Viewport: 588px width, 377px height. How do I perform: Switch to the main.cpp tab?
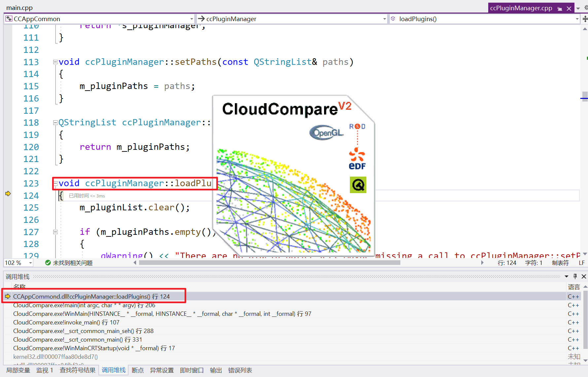pos(19,8)
